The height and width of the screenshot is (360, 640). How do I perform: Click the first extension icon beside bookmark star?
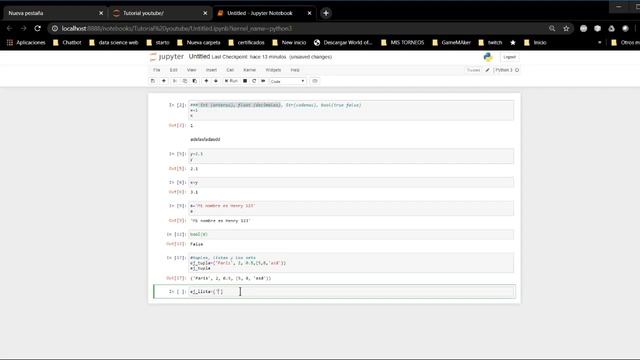[584, 29]
